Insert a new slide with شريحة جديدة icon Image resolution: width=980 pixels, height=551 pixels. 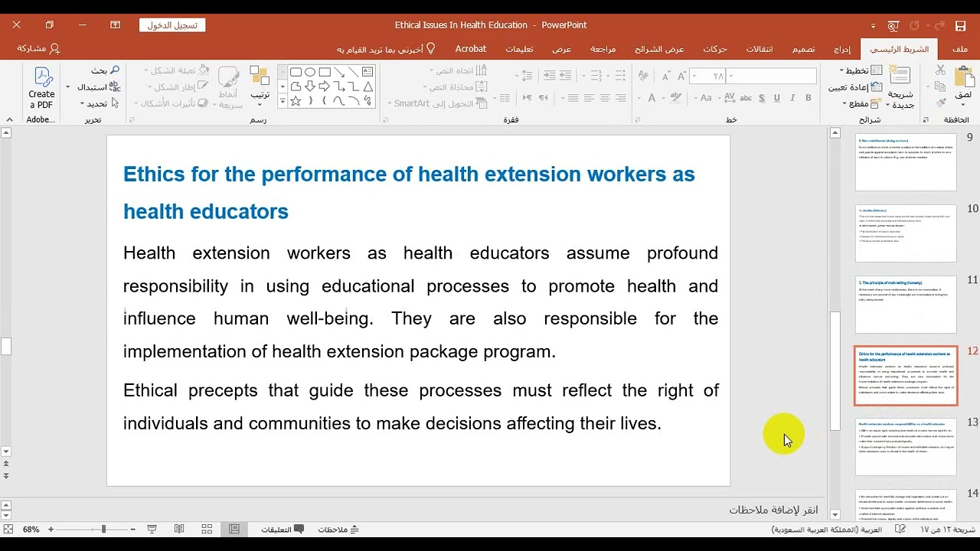900,75
